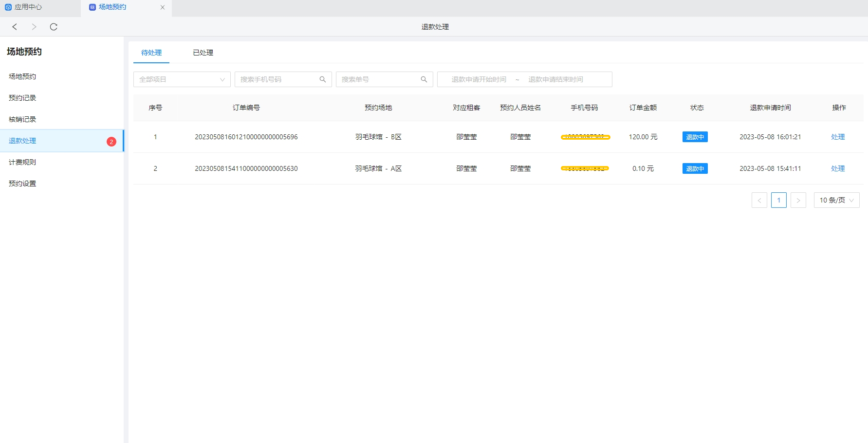Click the 应用中心 tab icon
Viewport: 868px width, 443px height.
pyautogui.click(x=8, y=7)
